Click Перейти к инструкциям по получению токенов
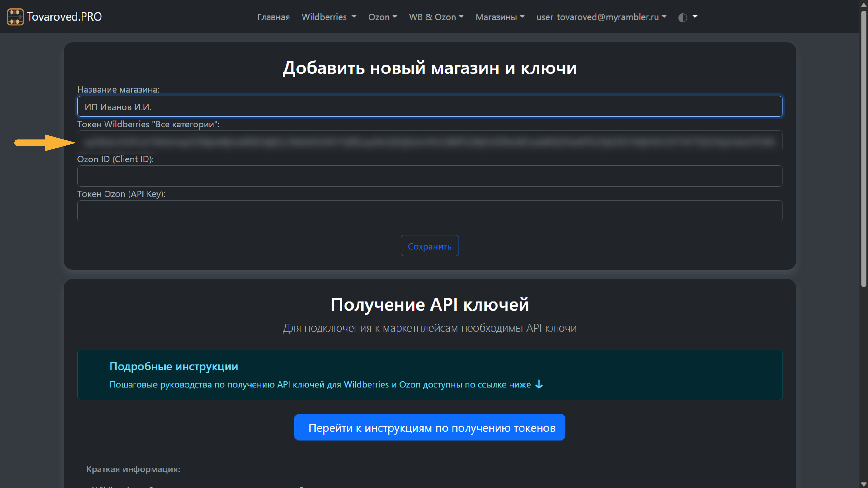The height and width of the screenshot is (488, 868). [430, 427]
